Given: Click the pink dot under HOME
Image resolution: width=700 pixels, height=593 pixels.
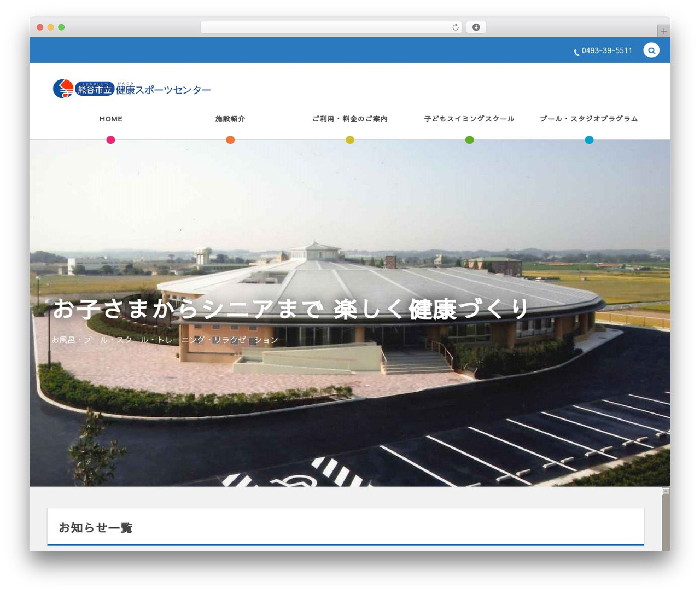Looking at the screenshot, I should click(111, 140).
